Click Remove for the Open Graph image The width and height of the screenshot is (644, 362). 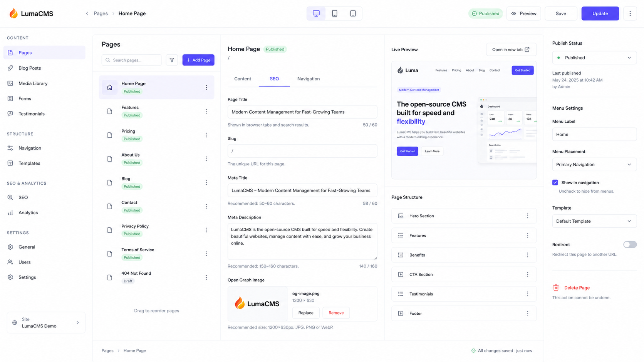(336, 313)
